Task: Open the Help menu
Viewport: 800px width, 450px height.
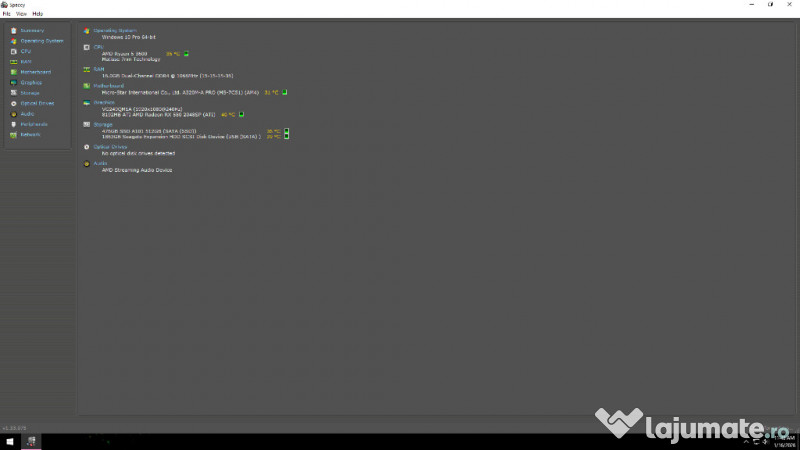Action: coord(38,14)
